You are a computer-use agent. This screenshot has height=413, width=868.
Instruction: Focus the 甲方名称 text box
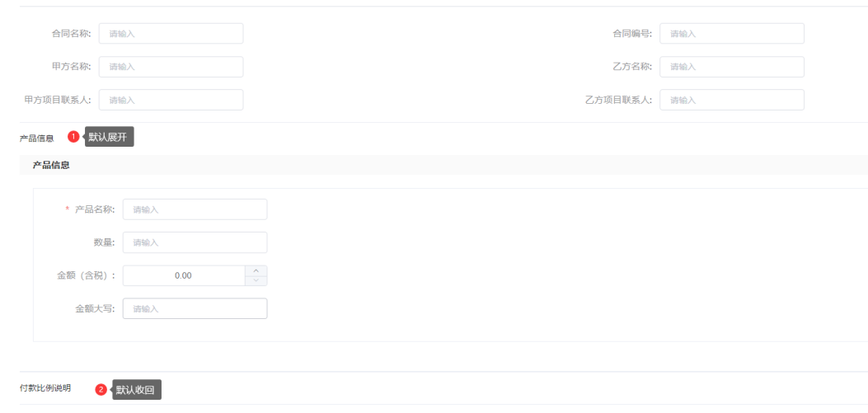tap(171, 67)
